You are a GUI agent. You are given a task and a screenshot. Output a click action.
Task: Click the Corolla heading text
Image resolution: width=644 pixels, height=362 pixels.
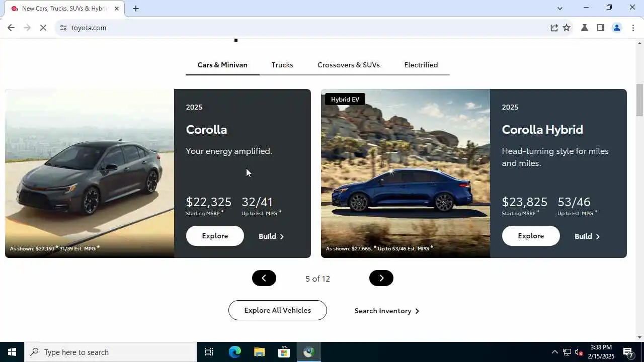[206, 129]
